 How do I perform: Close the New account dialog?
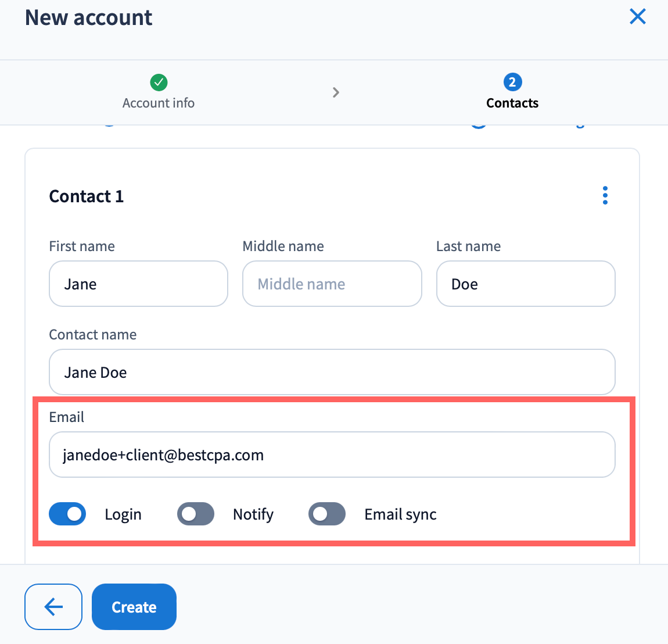[637, 17]
